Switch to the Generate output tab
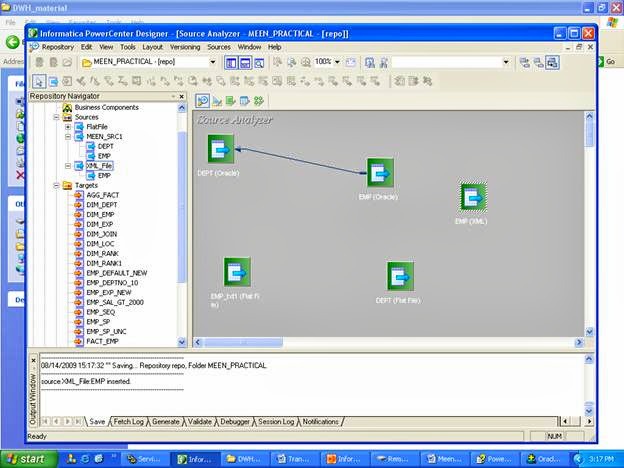Viewport: 624px width, 468px height. point(166,421)
